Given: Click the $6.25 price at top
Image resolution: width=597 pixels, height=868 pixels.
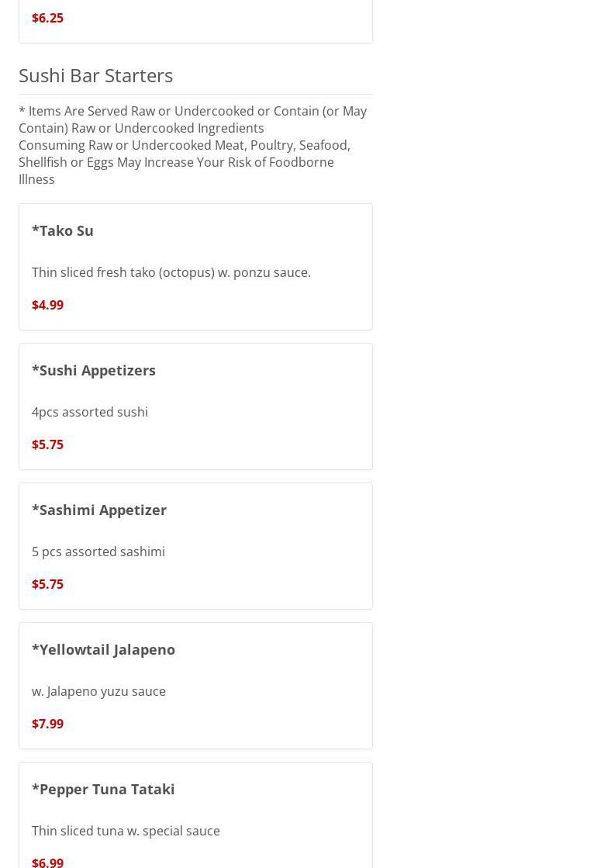Looking at the screenshot, I should point(47,18).
